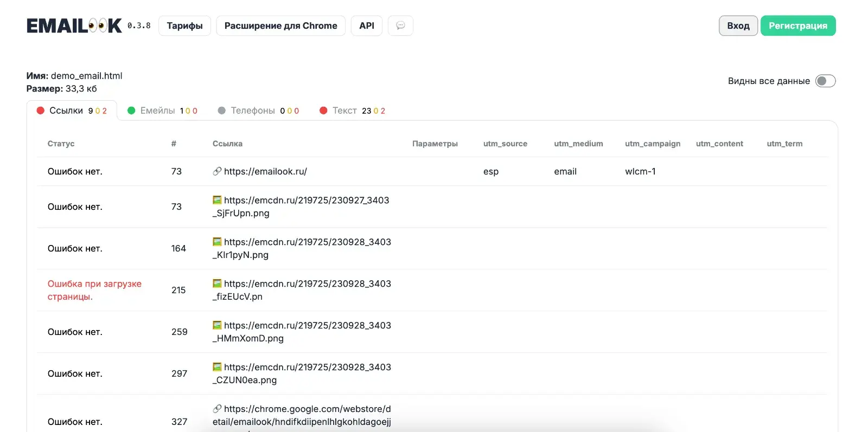Viewport: 868px width, 432px height.
Task: Open the Тарифы page
Action: (184, 25)
